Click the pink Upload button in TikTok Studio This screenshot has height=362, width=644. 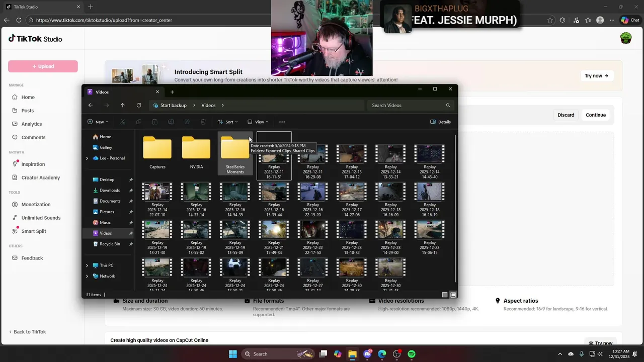coord(43,66)
